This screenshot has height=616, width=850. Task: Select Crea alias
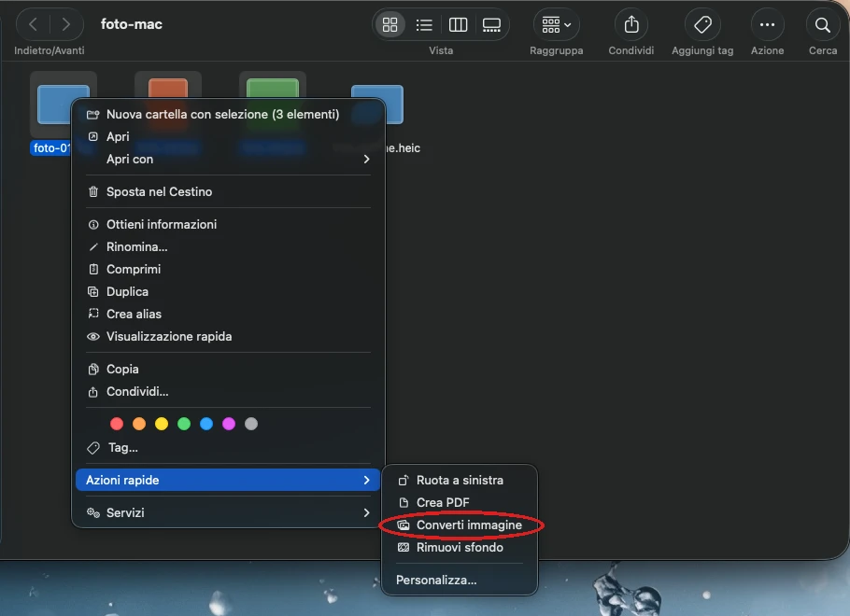click(228, 315)
